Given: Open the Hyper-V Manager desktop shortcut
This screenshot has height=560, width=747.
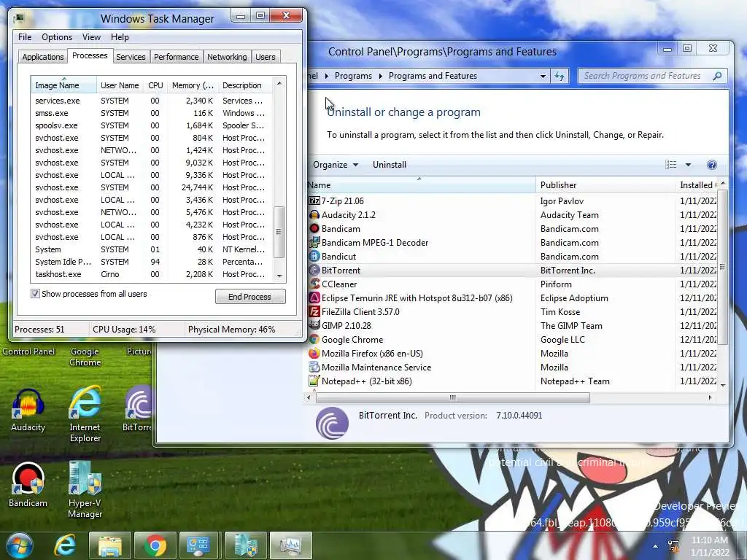Looking at the screenshot, I should pos(85,489).
